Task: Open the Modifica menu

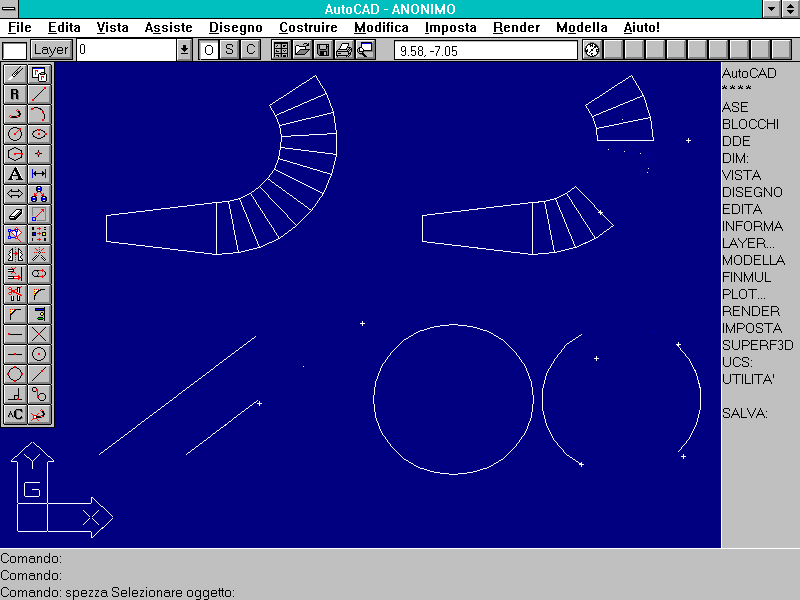Action: (381, 27)
